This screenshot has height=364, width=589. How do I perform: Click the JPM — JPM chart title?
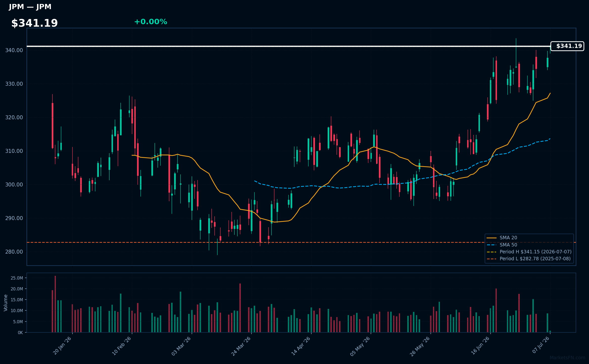point(30,7)
